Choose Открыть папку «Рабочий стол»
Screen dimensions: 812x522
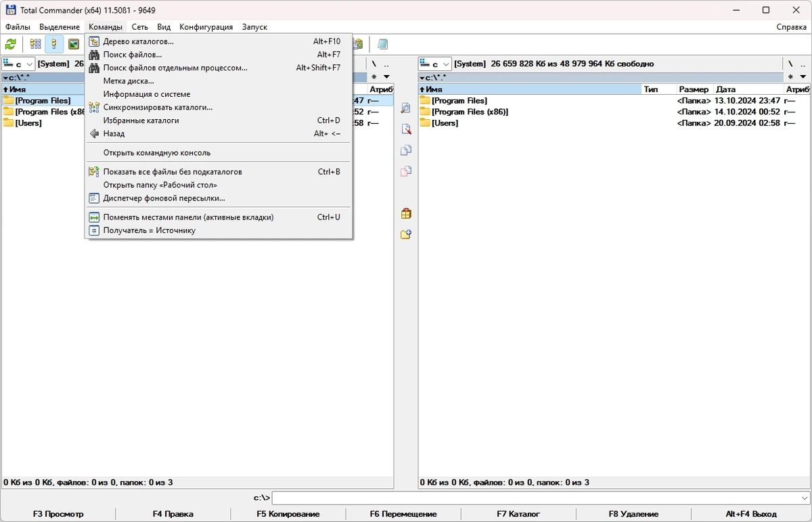(x=219, y=185)
